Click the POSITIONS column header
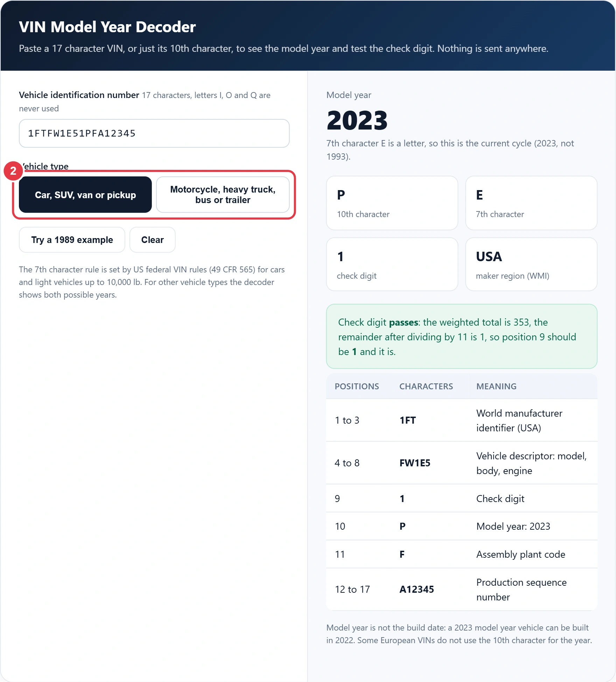The image size is (616, 682). pos(357,386)
